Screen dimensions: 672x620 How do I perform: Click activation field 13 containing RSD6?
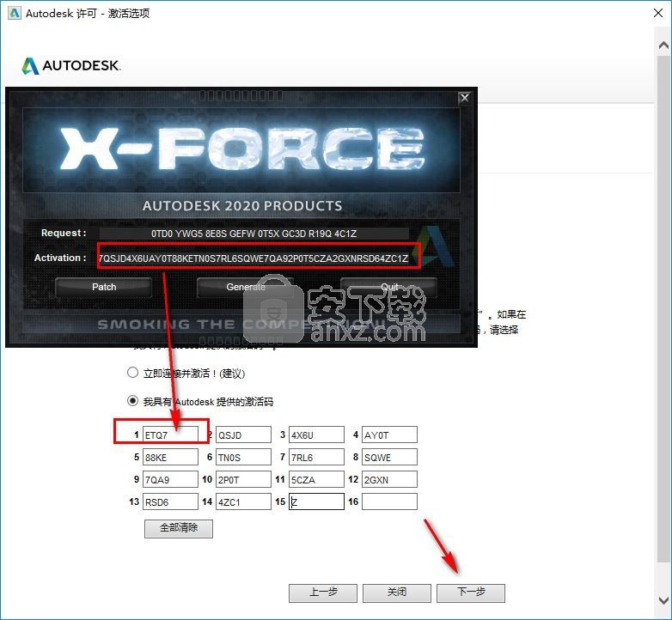pyautogui.click(x=170, y=501)
